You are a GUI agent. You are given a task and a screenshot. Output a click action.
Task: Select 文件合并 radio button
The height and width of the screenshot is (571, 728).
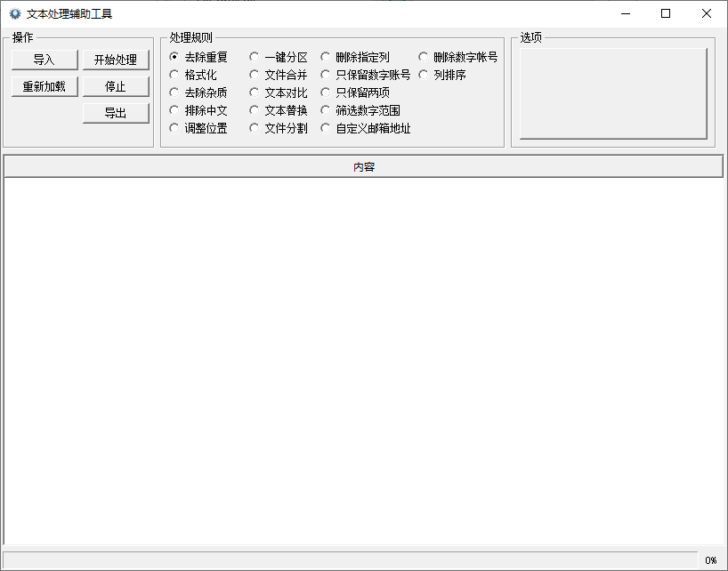tap(279, 75)
